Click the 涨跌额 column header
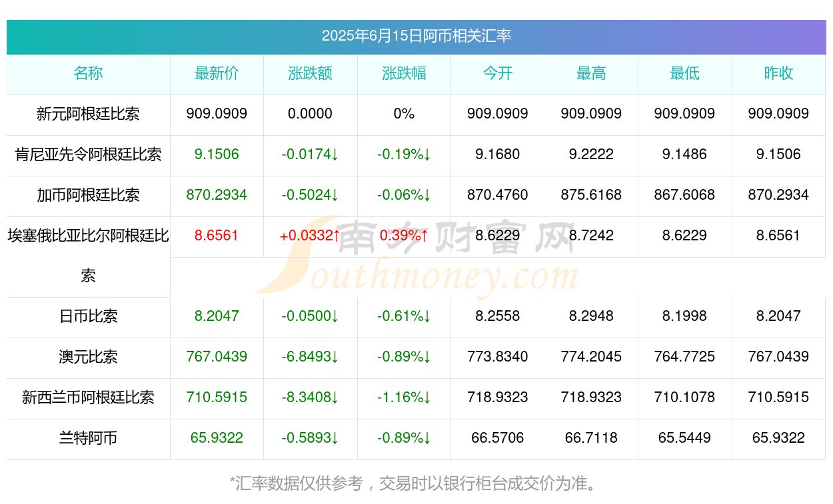Image resolution: width=833 pixels, height=504 pixels. 311,73
